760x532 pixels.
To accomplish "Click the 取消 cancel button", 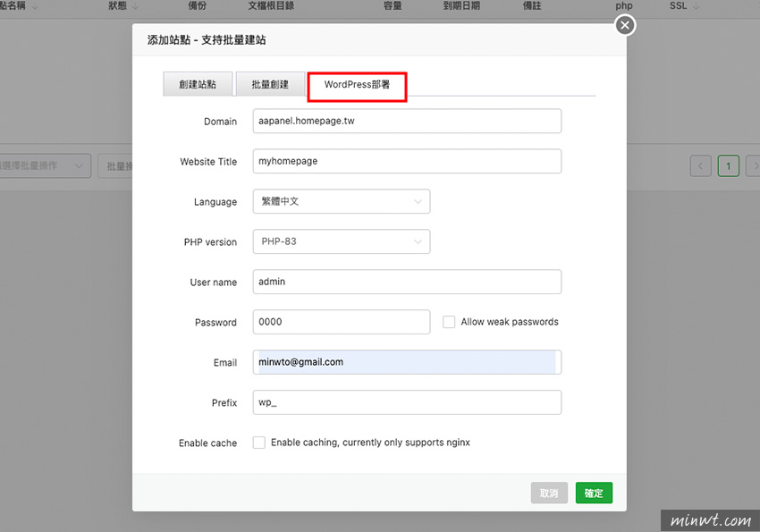I will [549, 493].
